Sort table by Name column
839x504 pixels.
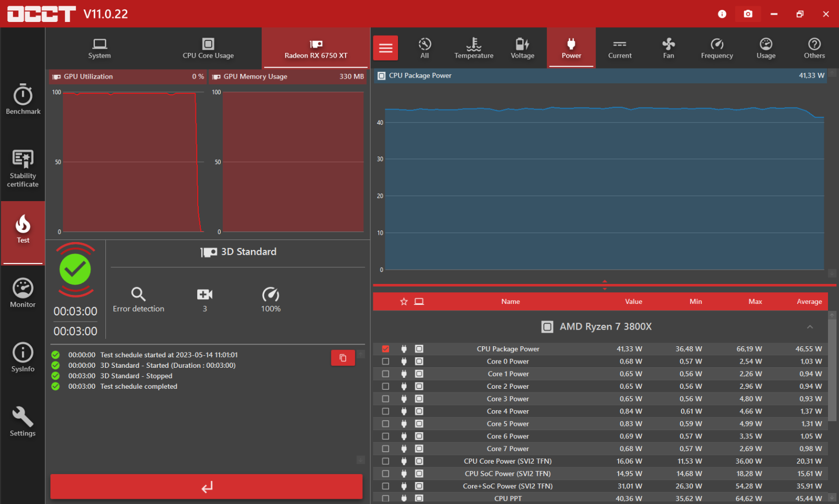(510, 302)
